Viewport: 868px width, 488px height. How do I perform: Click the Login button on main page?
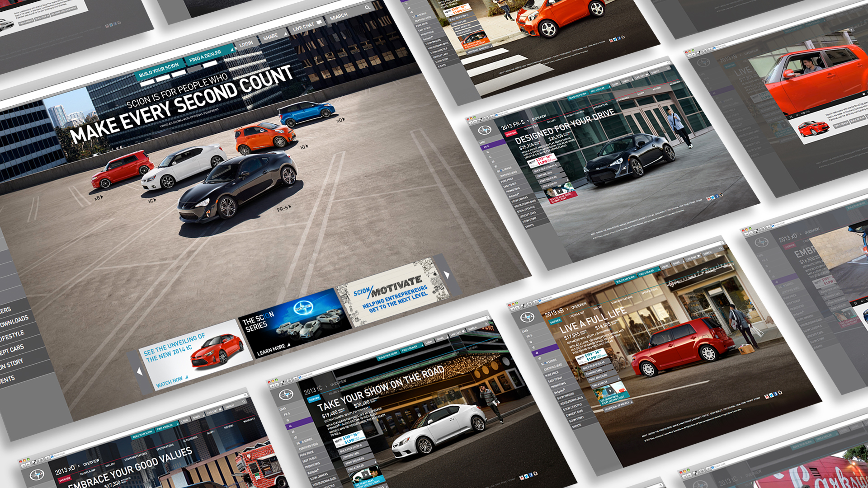[x=246, y=44]
